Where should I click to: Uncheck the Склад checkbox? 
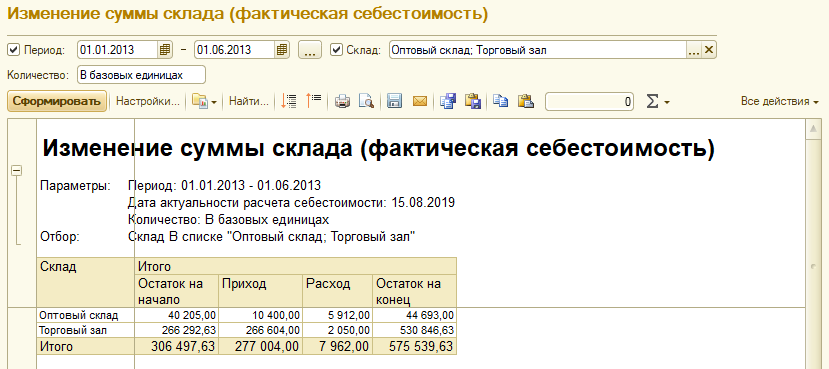click(x=336, y=50)
